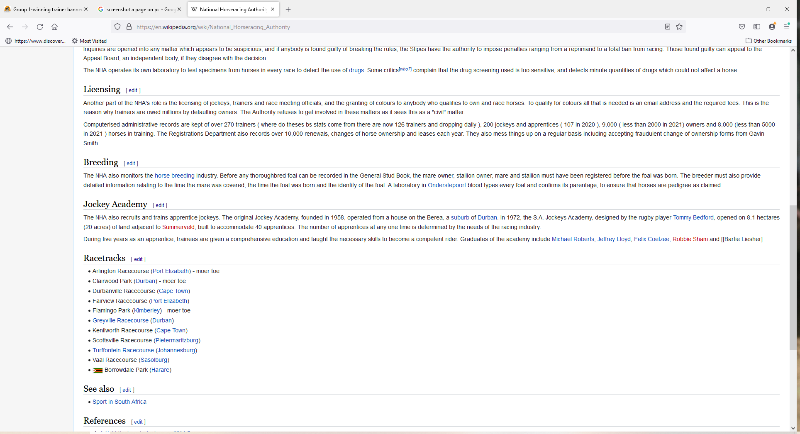Close the first browser tab
Image resolution: width=800 pixels, height=434 pixels.
tap(86, 9)
